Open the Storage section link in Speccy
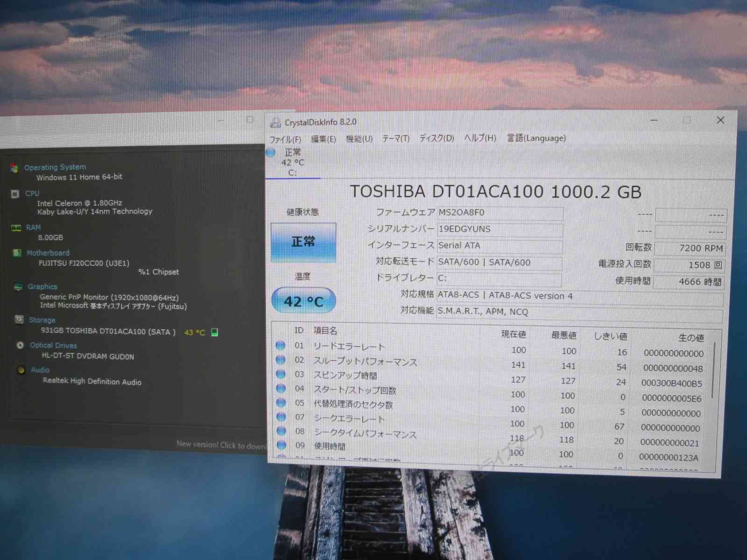The width and height of the screenshot is (747, 560). point(42,320)
